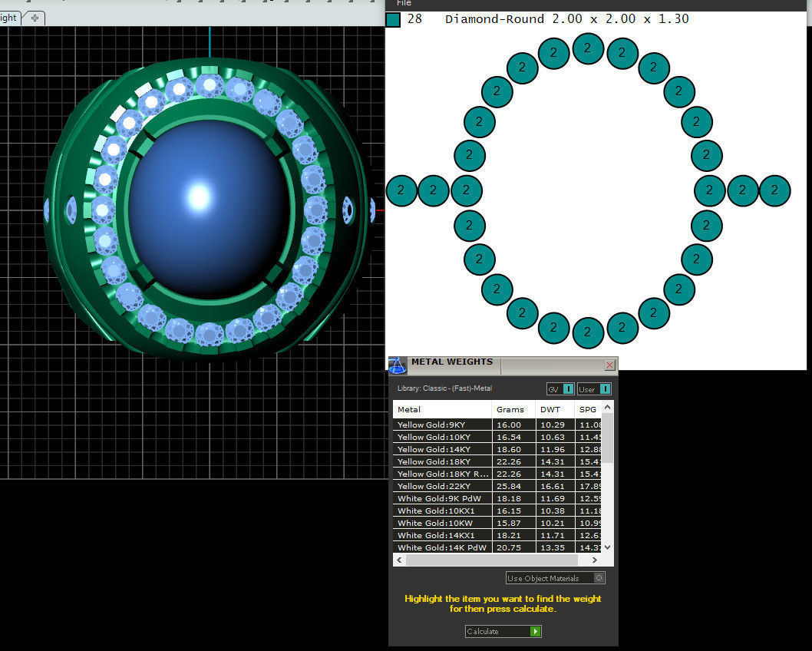The width and height of the screenshot is (812, 651).
Task: Click the 25.84 grams value
Action: tap(509, 486)
